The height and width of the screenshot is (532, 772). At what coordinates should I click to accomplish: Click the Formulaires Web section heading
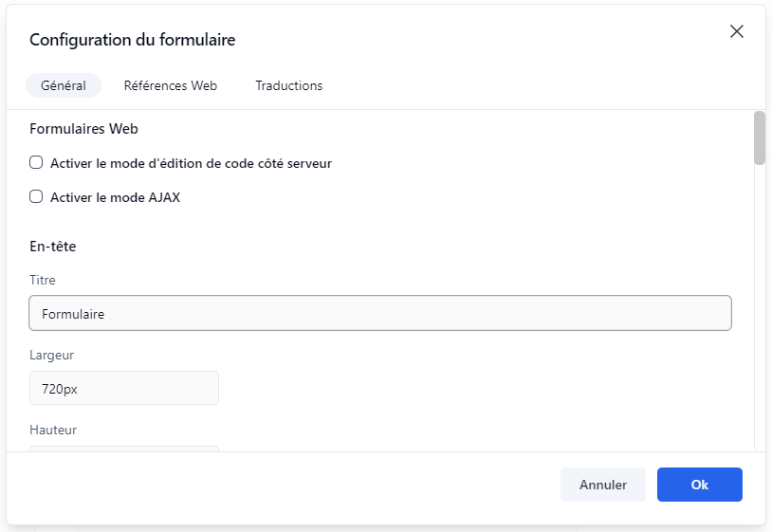pos(84,128)
